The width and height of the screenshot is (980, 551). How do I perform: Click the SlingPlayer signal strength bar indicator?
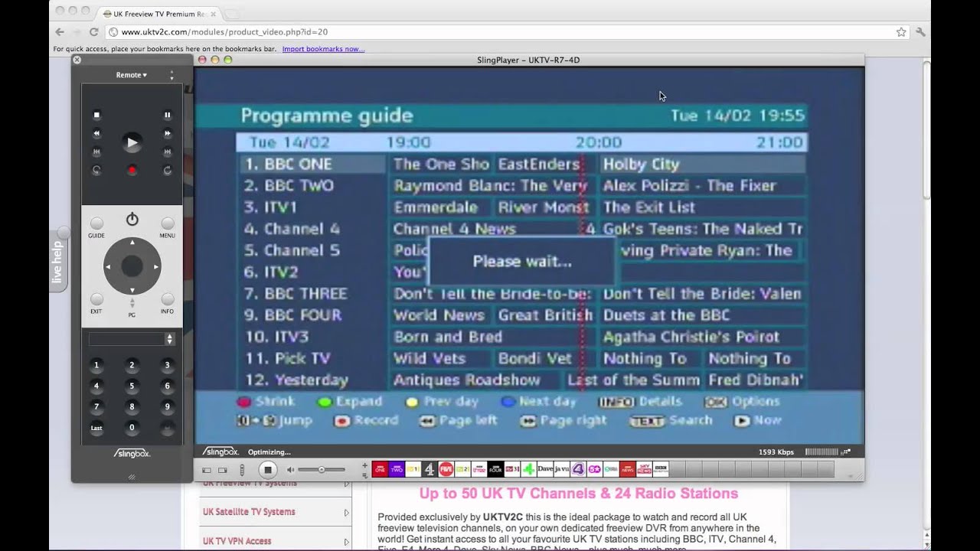[822, 452]
